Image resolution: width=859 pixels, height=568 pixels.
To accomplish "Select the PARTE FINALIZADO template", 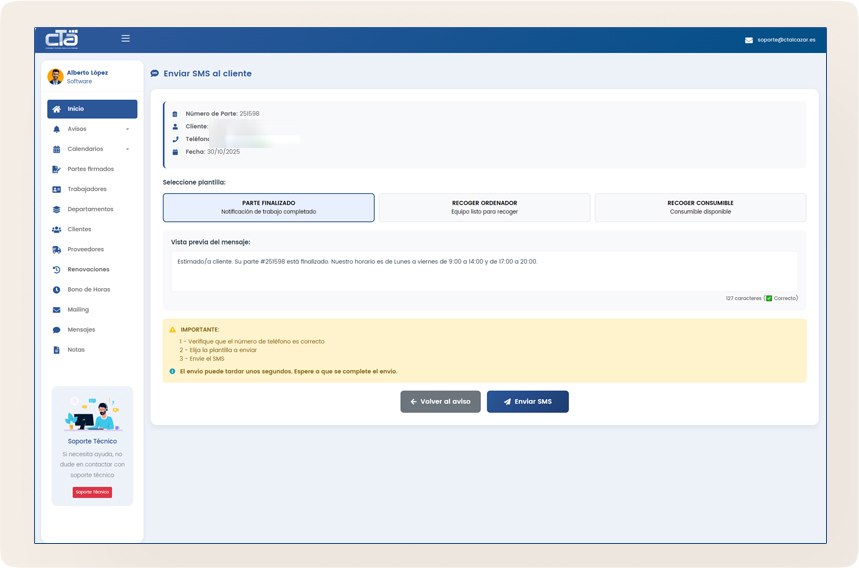I will [x=268, y=208].
